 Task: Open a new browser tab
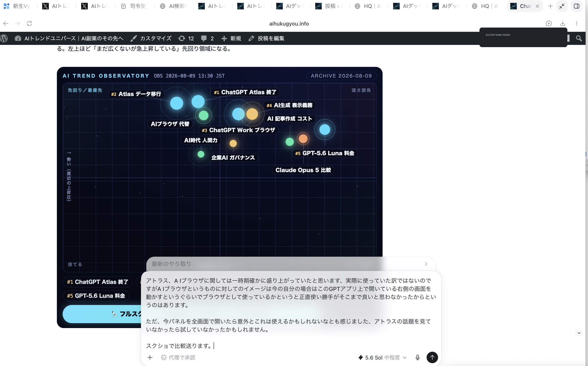550,6
